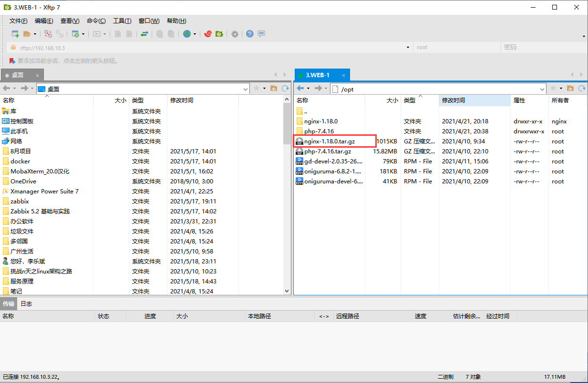Click the green Xftp launcher icon
The height and width of the screenshot is (383, 588).
219,34
